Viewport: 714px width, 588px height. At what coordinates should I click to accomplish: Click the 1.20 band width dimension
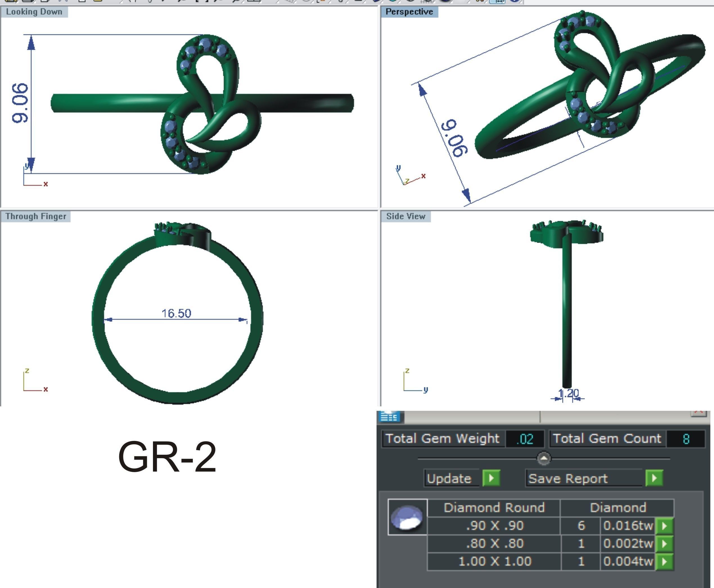[568, 394]
